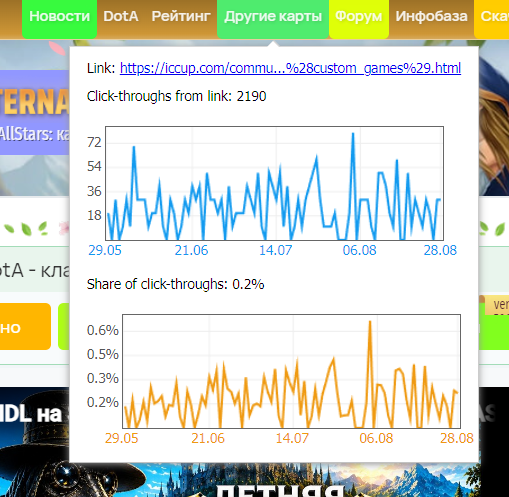
Task: Select the Рейтинг menu item
Action: pos(181,16)
